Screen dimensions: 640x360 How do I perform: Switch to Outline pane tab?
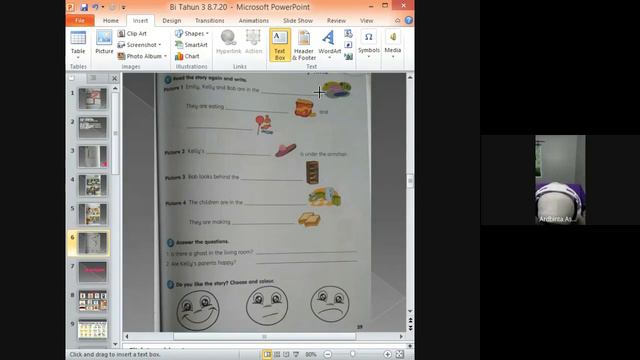click(93, 78)
